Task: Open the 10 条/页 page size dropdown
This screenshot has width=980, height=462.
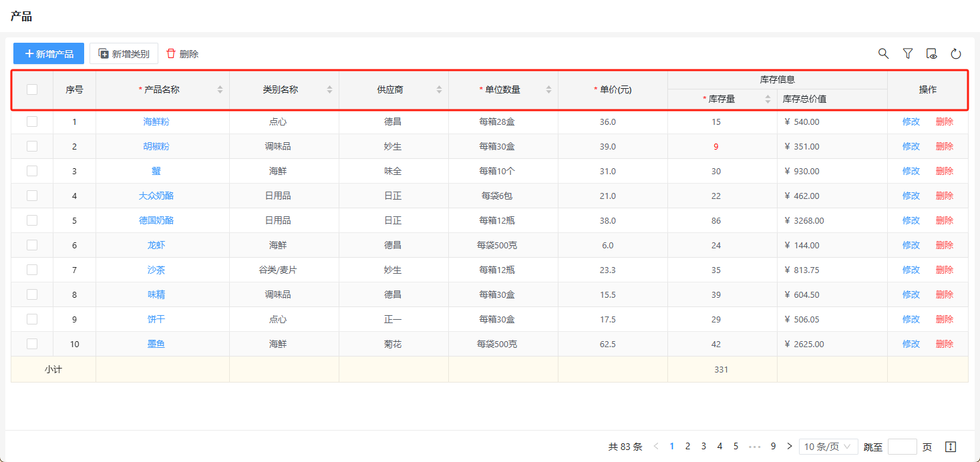Action: pos(828,447)
